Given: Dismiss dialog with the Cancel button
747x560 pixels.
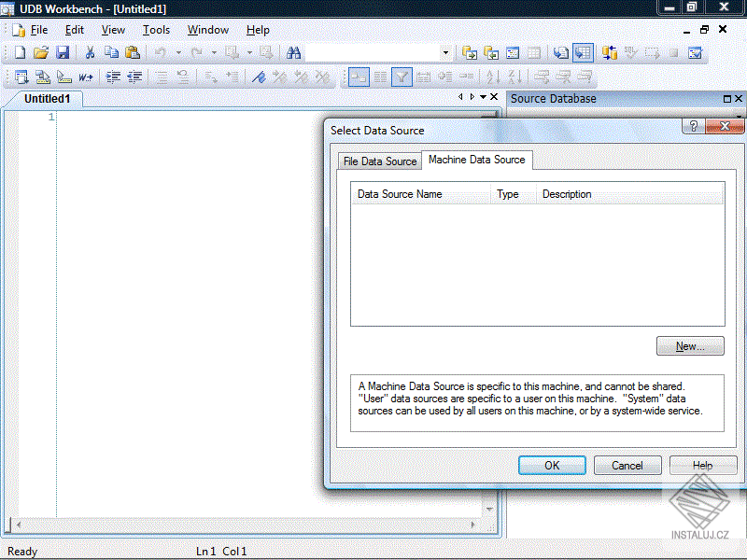Looking at the screenshot, I should point(627,465).
